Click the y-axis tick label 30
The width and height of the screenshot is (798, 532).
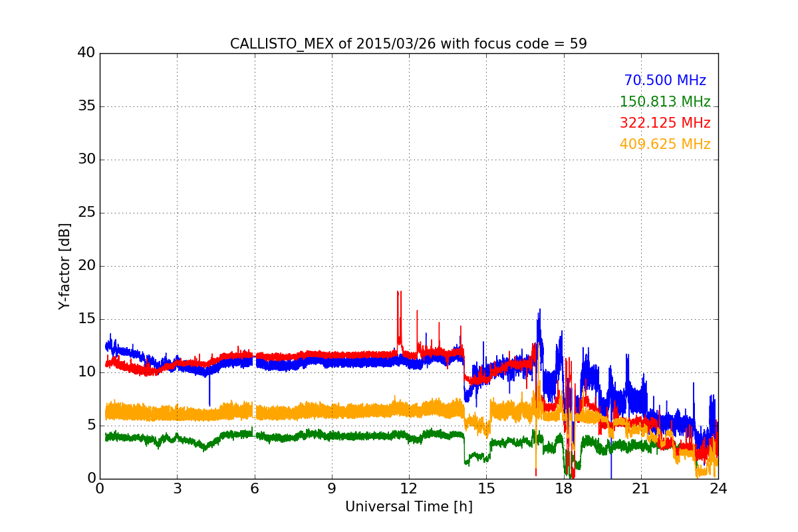86,160
